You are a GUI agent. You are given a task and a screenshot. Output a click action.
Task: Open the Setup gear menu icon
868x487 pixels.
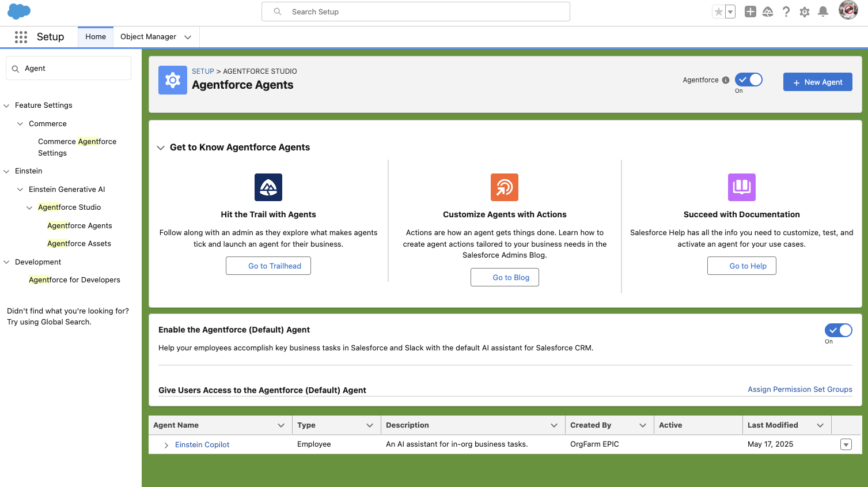(x=805, y=12)
